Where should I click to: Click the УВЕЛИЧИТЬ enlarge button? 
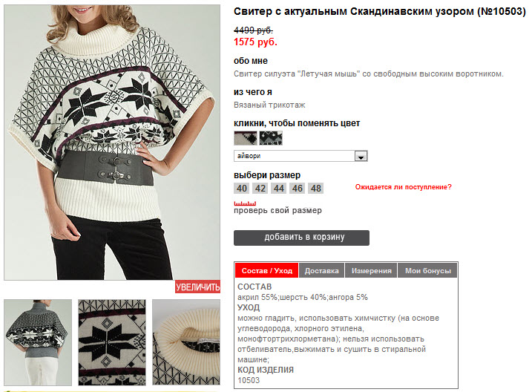coord(198,287)
